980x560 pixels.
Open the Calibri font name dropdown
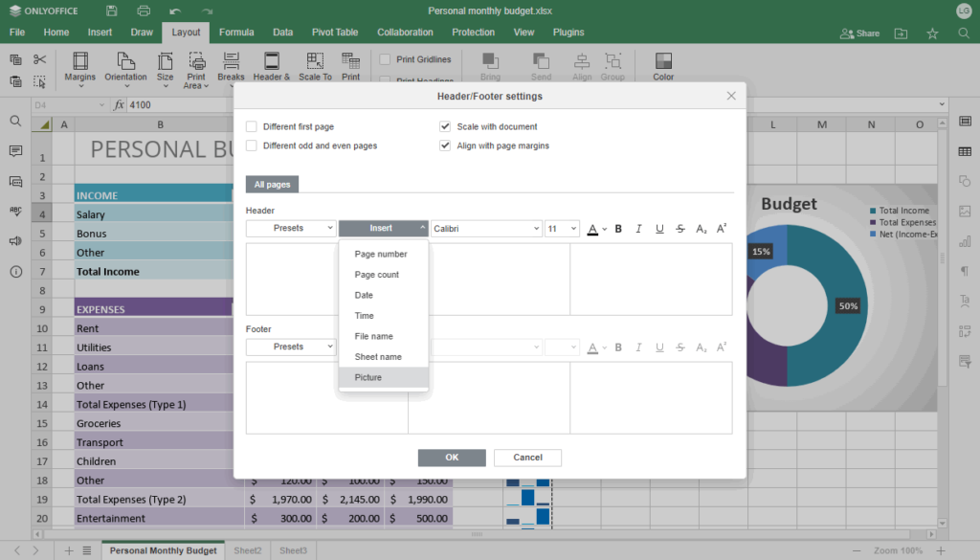coord(486,228)
